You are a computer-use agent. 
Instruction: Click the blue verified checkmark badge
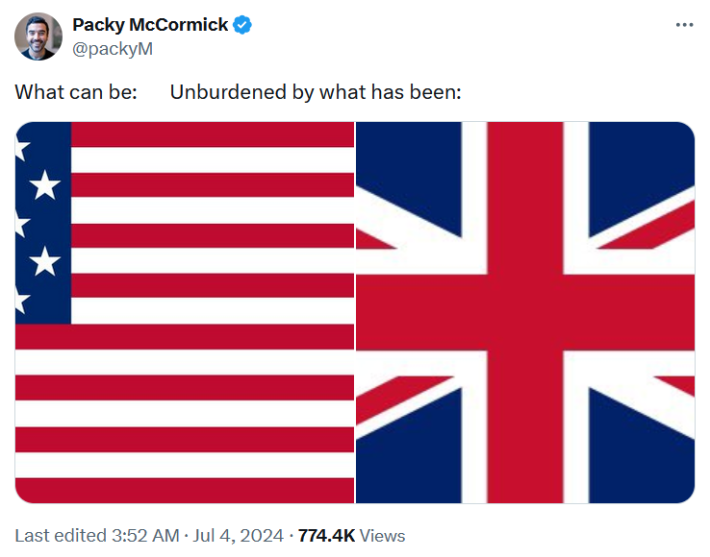[242, 25]
